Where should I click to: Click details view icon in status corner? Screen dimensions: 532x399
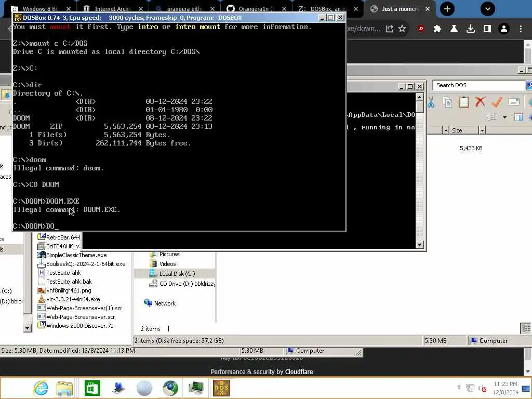(x=526, y=328)
